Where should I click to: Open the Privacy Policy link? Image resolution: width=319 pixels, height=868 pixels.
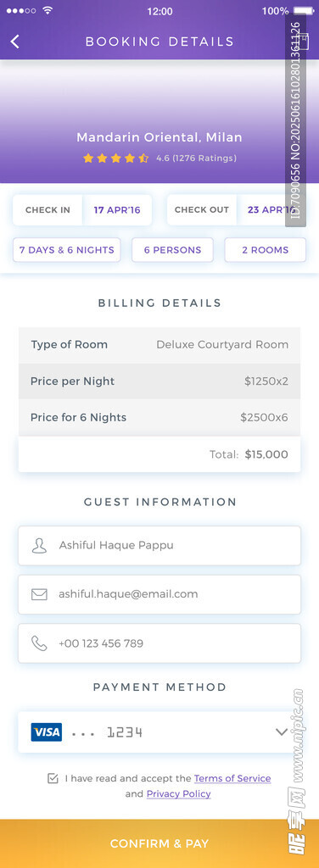click(178, 793)
